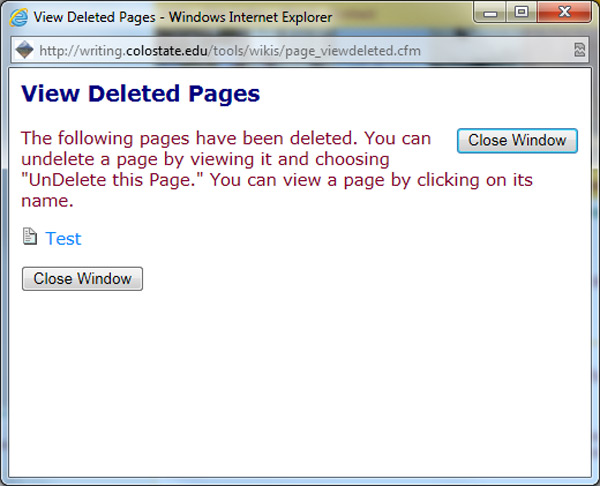600x486 pixels.
Task: Minimize the Internet Explorer window
Action: (490, 13)
